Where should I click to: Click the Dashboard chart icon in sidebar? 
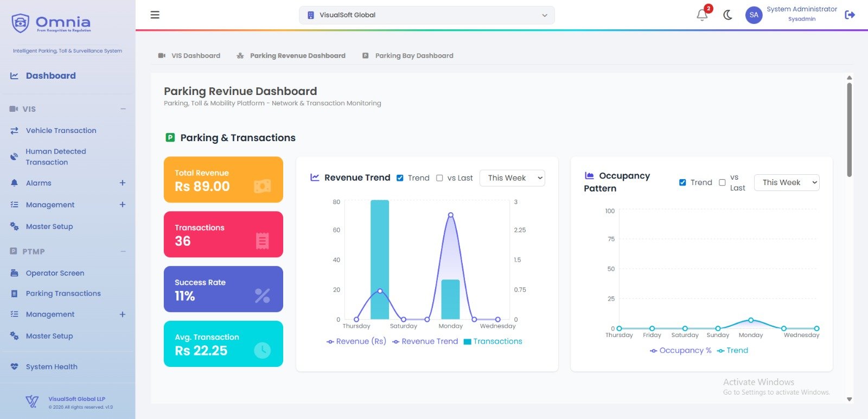pos(14,76)
